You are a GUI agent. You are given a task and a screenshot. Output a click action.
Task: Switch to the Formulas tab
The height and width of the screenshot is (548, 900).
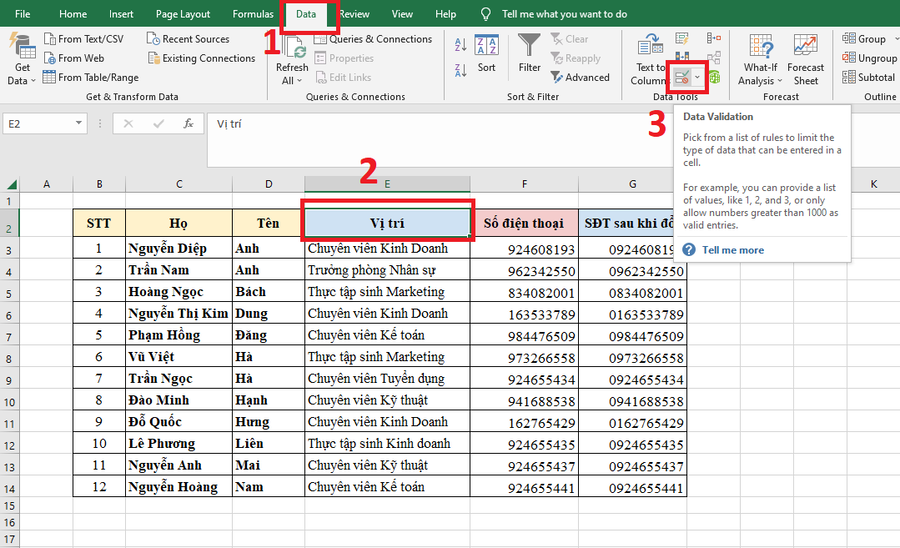(253, 14)
